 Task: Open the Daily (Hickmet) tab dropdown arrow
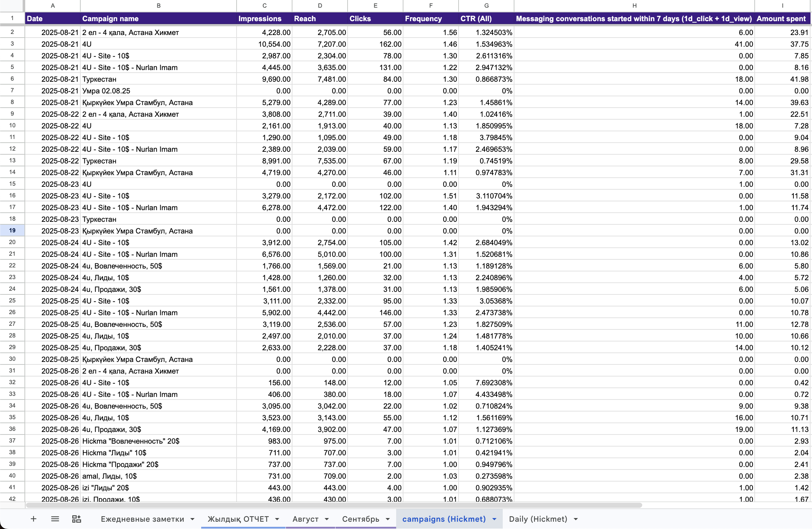coord(576,519)
